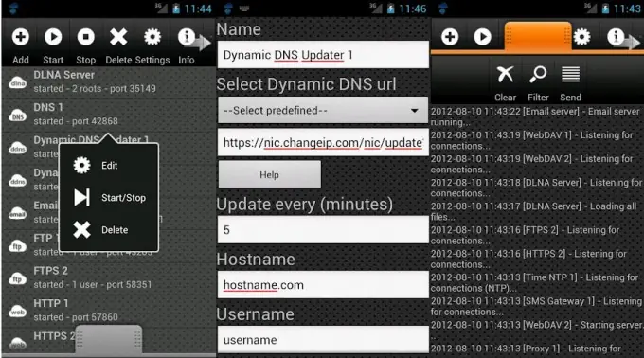Viewport: 644px width, 358px height.
Task: Tap the Delete X icon in popup
Action: tap(81, 230)
